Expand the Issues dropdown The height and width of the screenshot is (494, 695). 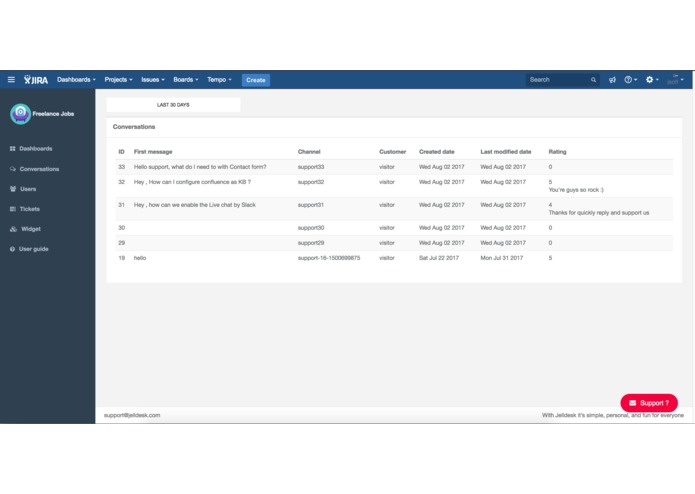point(153,80)
